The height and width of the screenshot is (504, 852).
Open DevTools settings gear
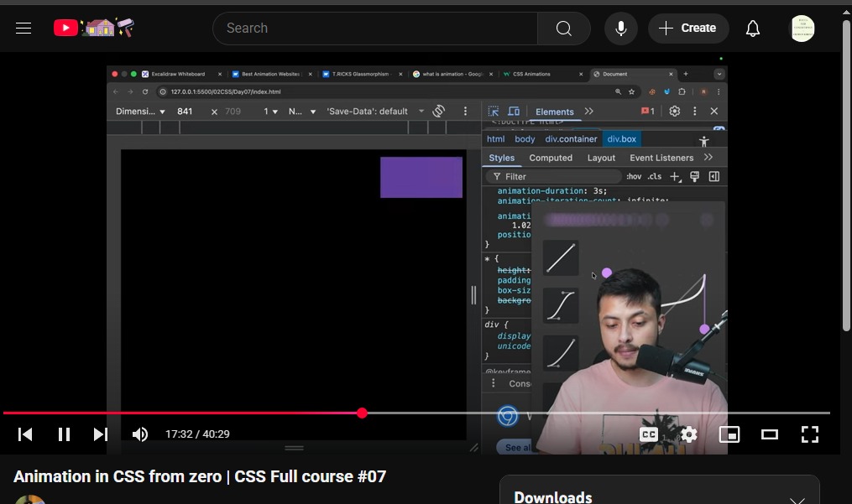tap(674, 112)
